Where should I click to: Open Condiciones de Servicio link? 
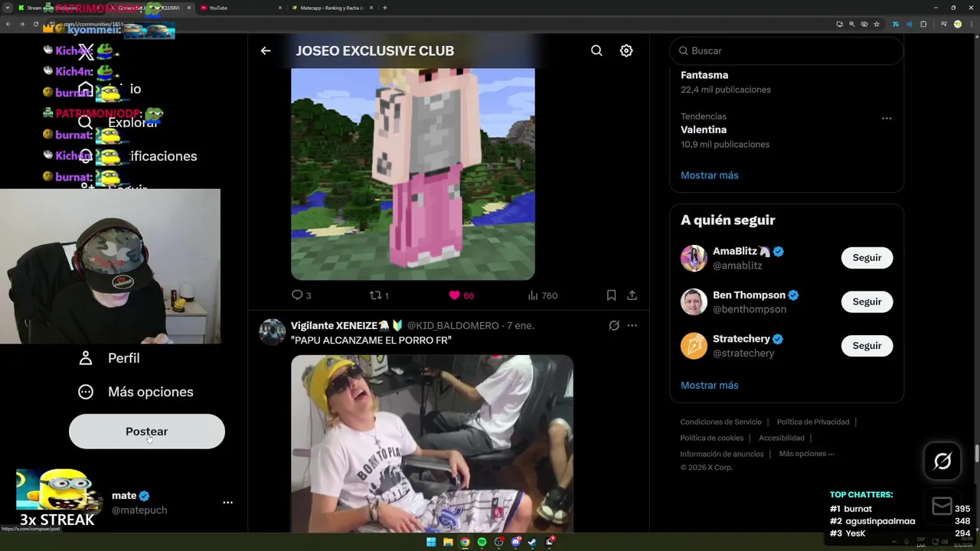(720, 422)
